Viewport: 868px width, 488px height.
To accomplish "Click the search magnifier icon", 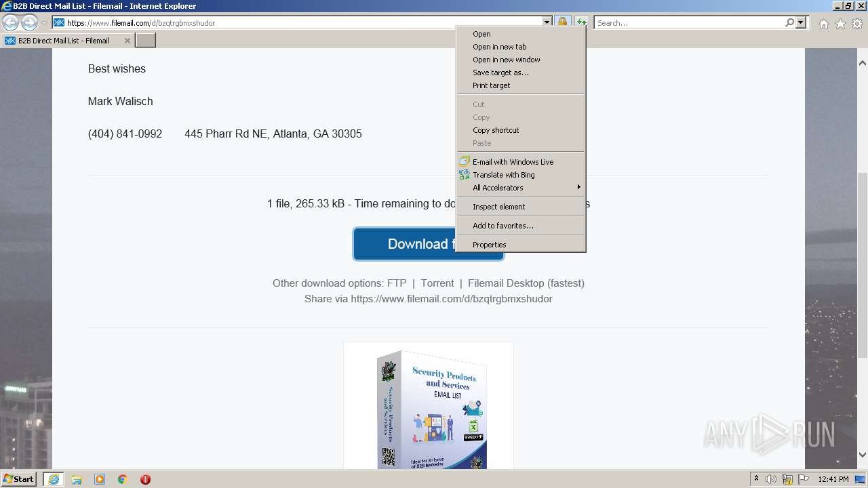I will click(789, 22).
